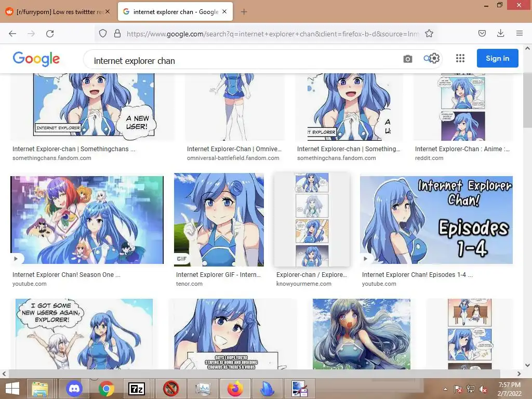Open Internet Explorer Chan! Season One link
The image size is (532, 399).
[66, 275]
